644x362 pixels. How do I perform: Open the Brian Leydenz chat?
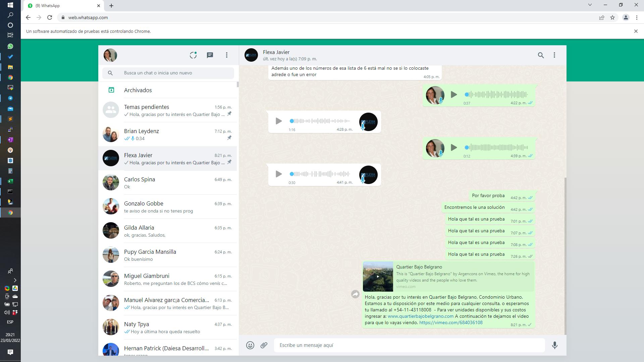[x=168, y=134]
